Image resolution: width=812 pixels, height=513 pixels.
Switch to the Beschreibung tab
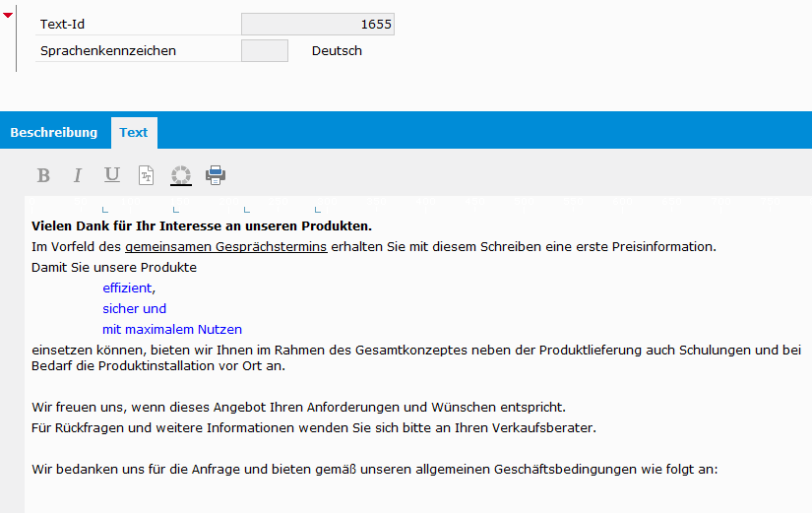click(54, 132)
